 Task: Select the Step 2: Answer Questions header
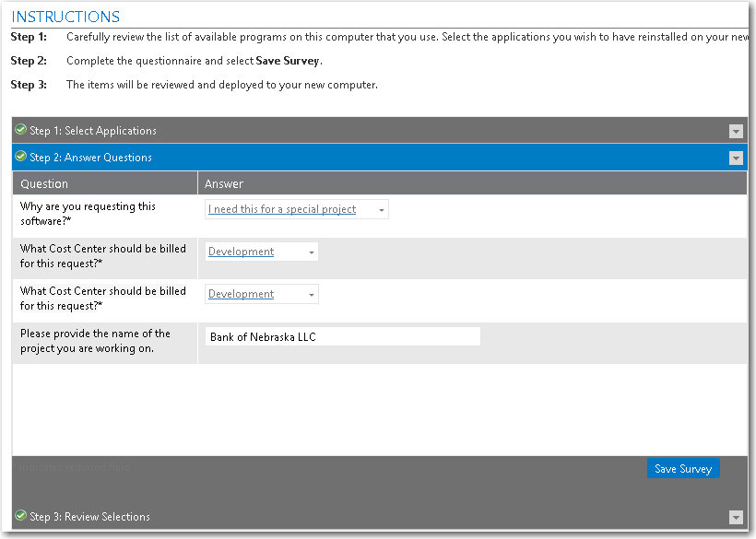(x=90, y=158)
